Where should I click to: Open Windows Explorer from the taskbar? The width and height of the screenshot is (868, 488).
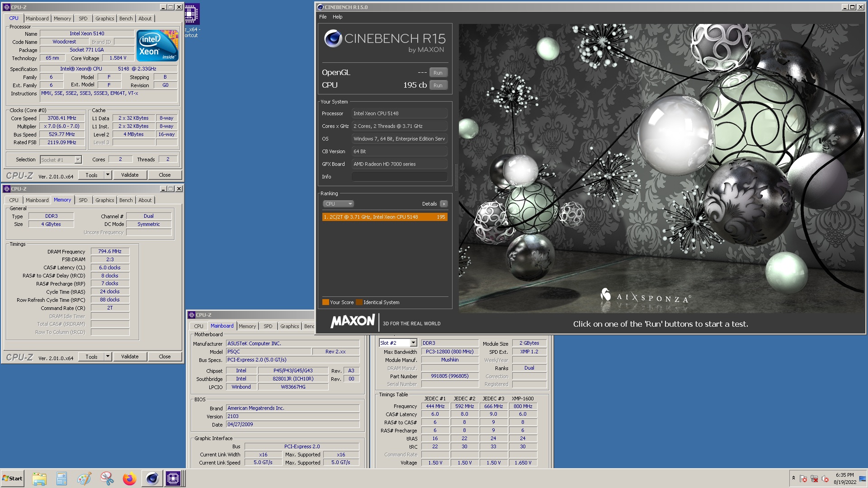pyautogui.click(x=39, y=479)
